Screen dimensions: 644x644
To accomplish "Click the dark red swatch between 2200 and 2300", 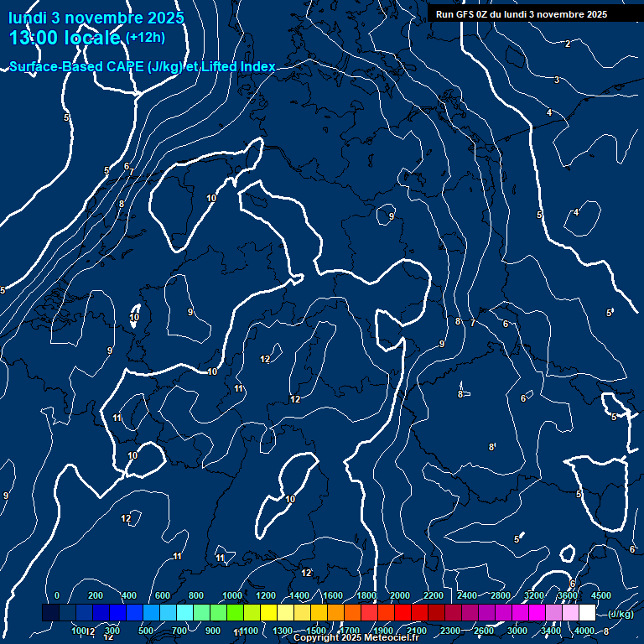I will [x=436, y=612].
